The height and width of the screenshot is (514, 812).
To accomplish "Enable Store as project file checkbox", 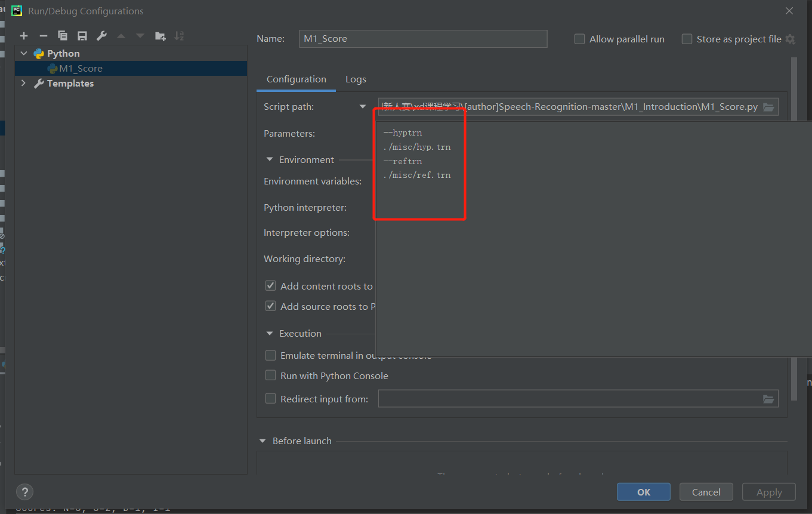I will 687,39.
